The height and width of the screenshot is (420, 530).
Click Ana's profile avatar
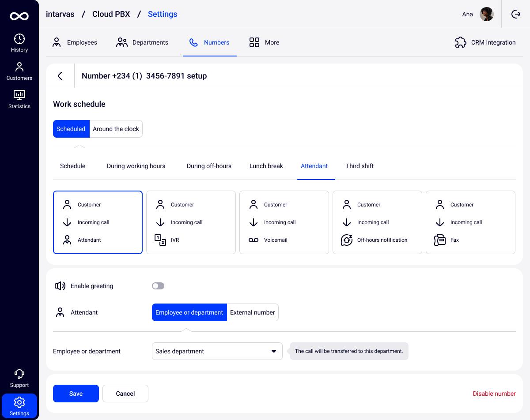tap(487, 14)
